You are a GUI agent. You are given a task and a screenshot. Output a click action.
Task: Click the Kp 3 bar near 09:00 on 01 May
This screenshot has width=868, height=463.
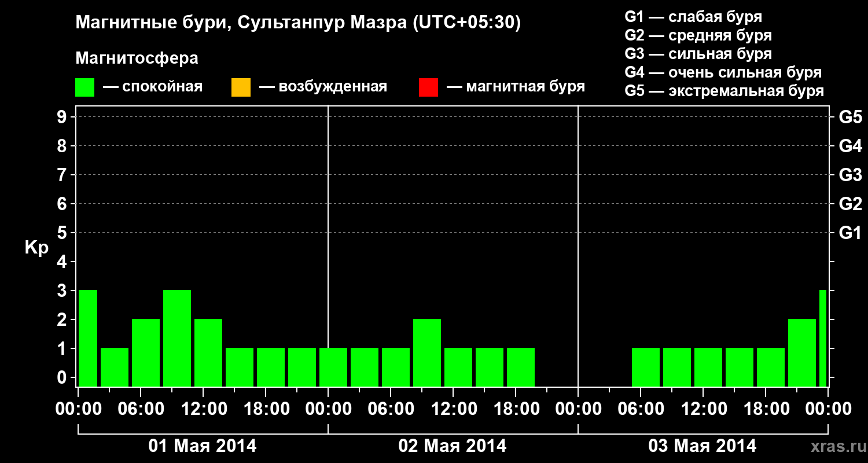tap(177, 338)
